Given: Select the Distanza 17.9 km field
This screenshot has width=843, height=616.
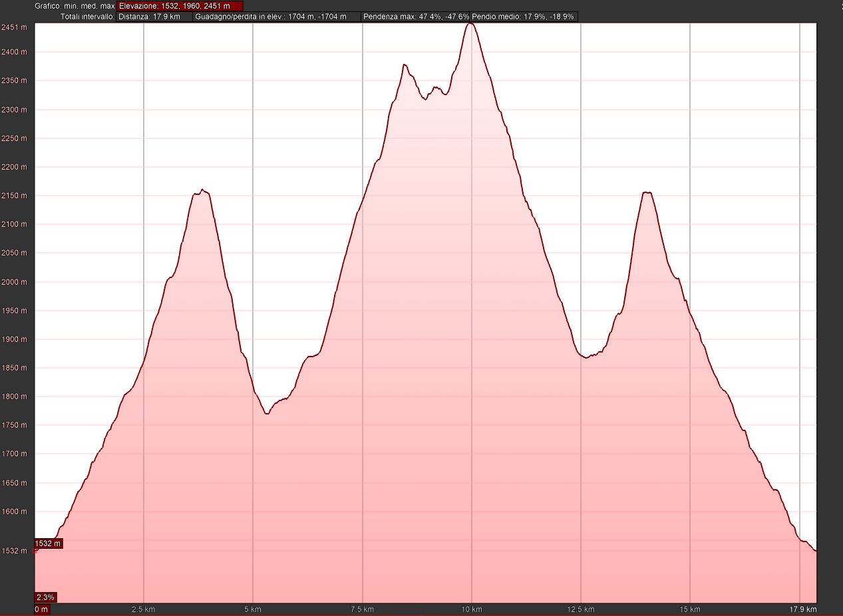Looking at the screenshot, I should 154,17.
